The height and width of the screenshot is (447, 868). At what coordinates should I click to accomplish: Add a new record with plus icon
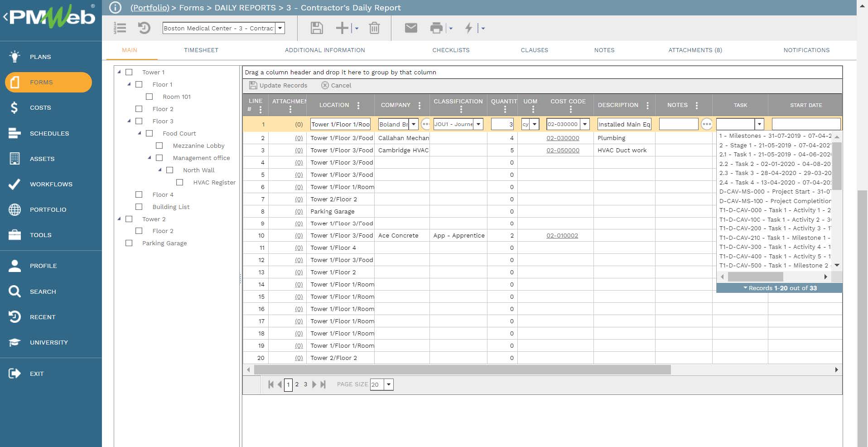342,28
